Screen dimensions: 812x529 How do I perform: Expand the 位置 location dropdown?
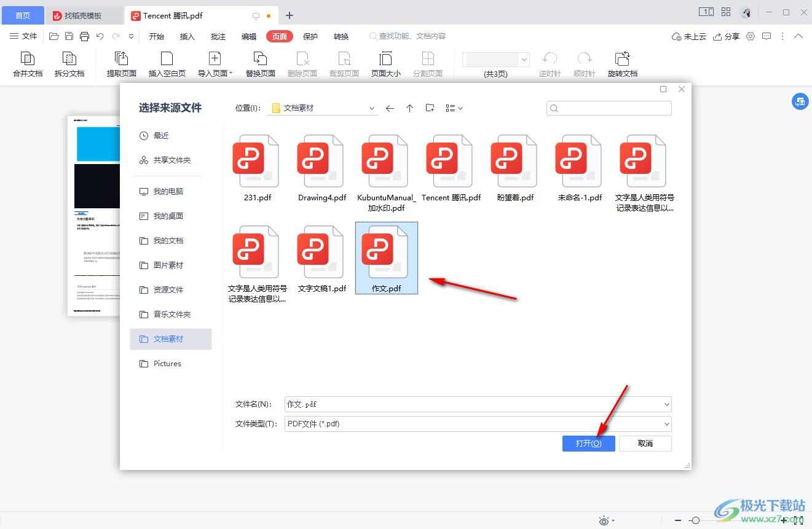372,108
